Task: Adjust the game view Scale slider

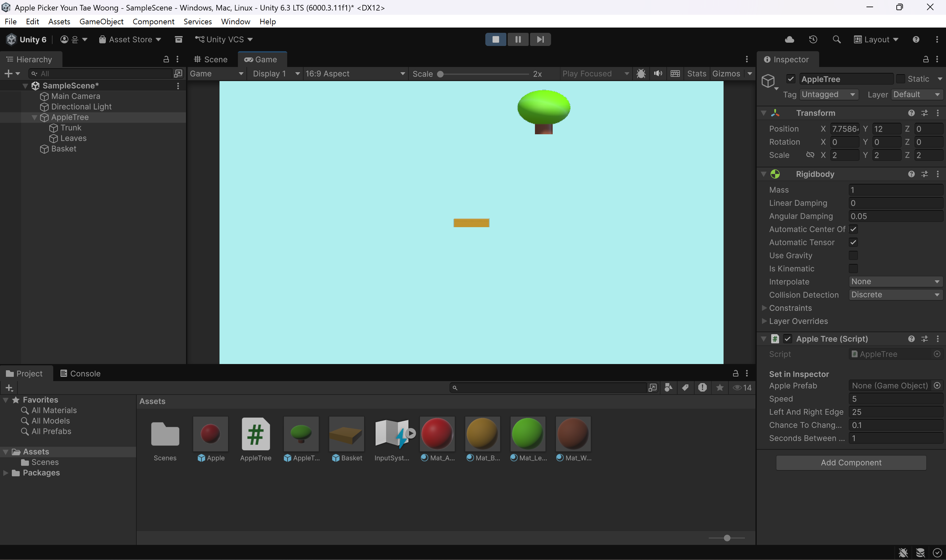Action: [483, 74]
